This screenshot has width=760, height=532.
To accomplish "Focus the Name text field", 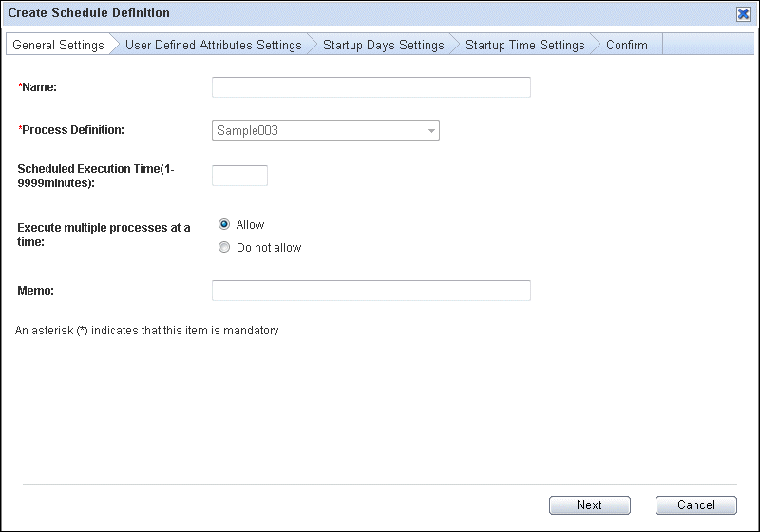I will pyautogui.click(x=371, y=87).
